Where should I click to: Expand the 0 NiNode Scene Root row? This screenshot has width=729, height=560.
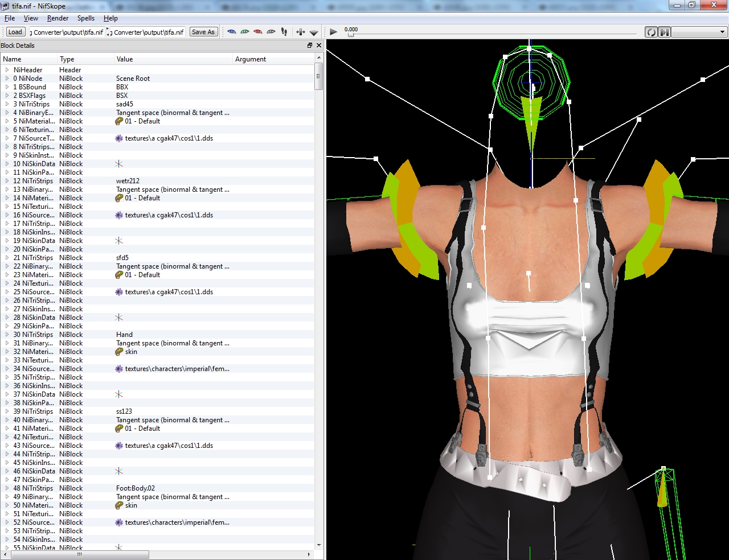coord(7,79)
